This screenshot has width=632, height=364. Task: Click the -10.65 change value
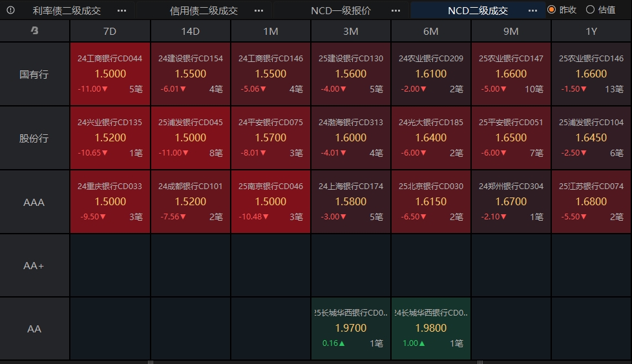tap(92, 153)
